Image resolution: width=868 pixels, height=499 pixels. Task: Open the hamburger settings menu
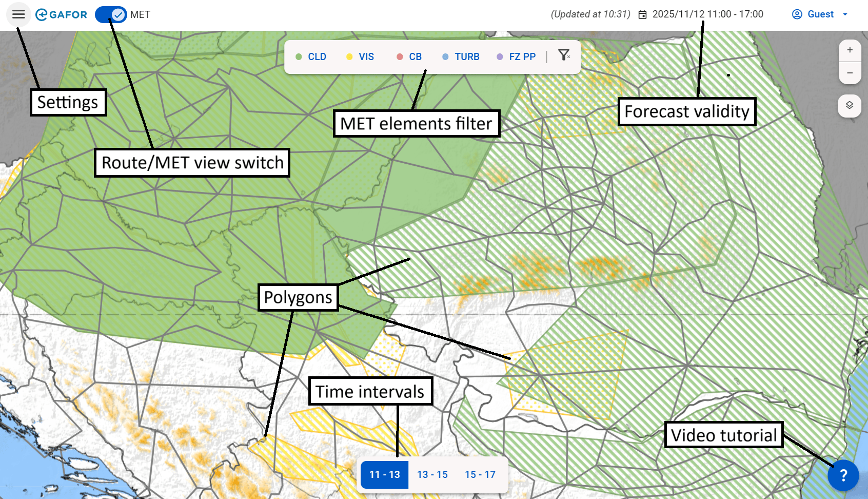18,14
